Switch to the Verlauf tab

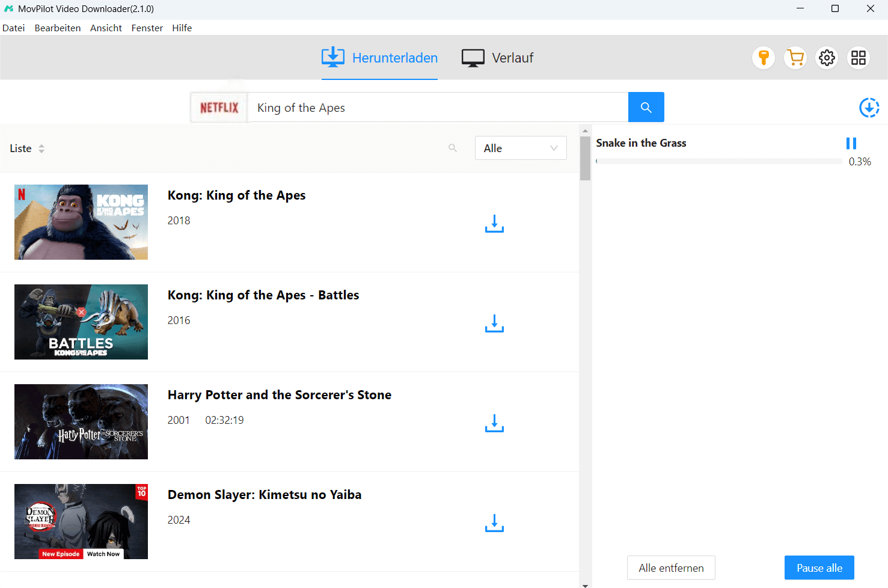pos(497,58)
